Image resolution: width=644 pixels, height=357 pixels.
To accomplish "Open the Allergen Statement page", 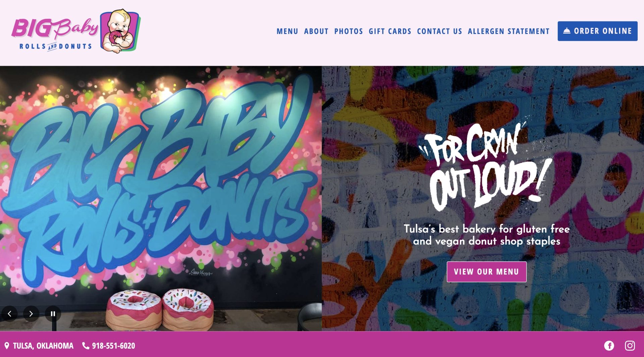I will 509,31.
